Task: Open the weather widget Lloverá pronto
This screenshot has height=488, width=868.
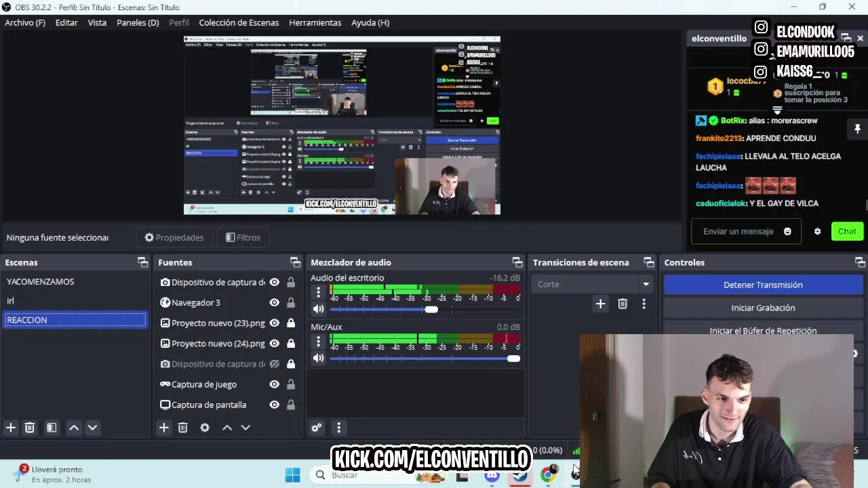Action: pyautogui.click(x=54, y=474)
